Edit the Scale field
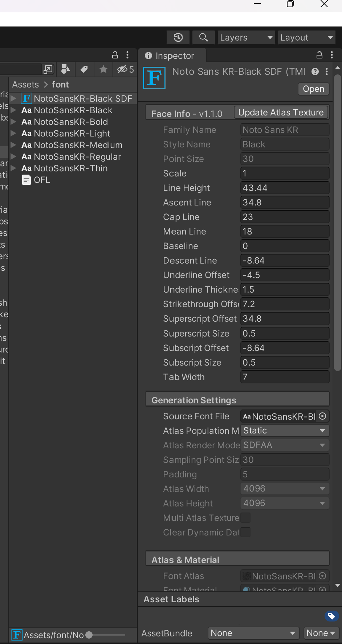Viewport: 342px width, 644px height. tap(285, 173)
